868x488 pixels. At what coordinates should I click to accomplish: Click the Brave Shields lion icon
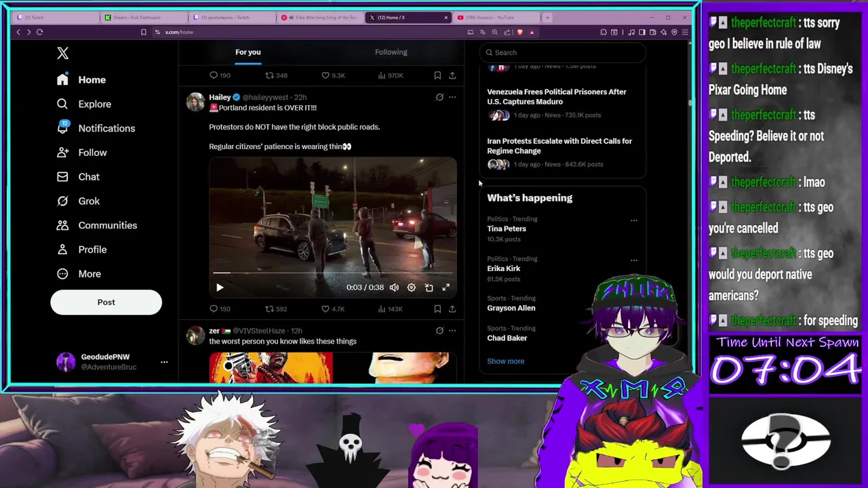coord(519,32)
